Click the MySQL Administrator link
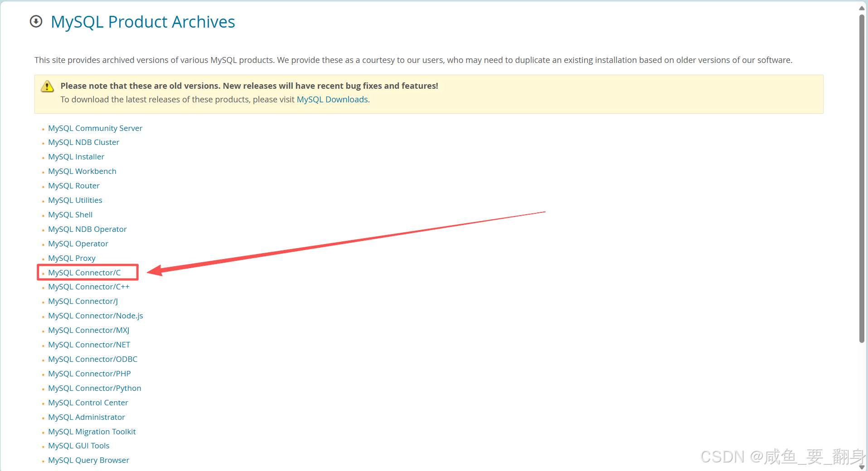 click(x=87, y=417)
